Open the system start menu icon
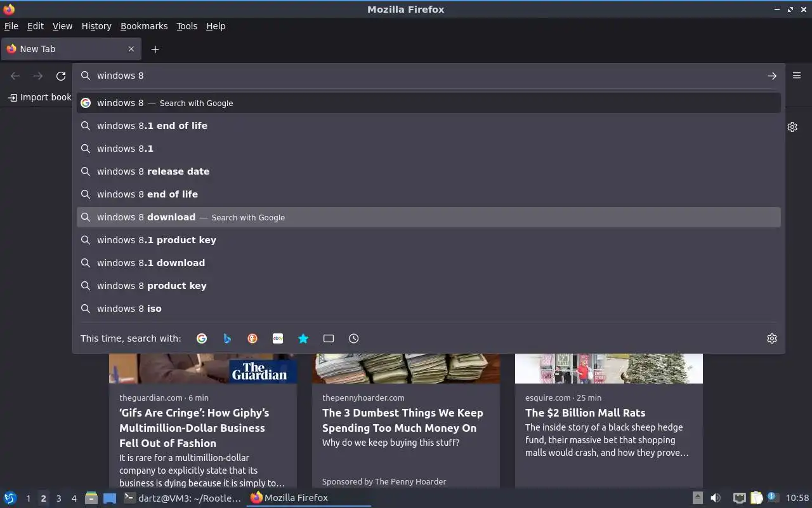 (10, 498)
